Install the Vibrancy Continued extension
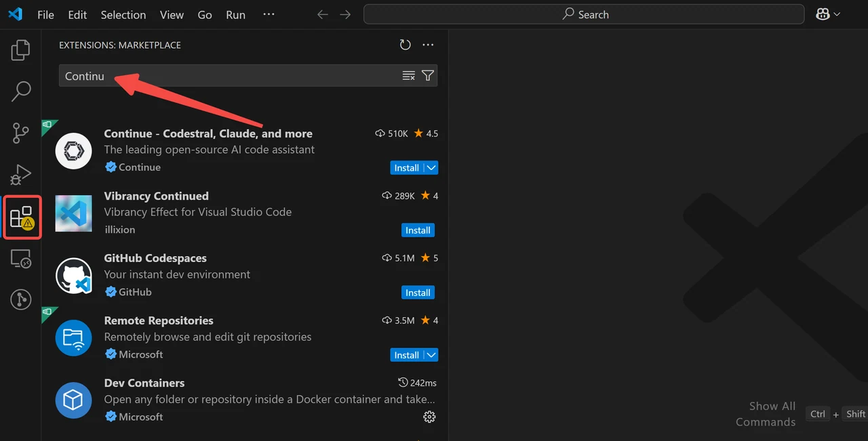Screen dimensions: 868x441 (x=418, y=230)
